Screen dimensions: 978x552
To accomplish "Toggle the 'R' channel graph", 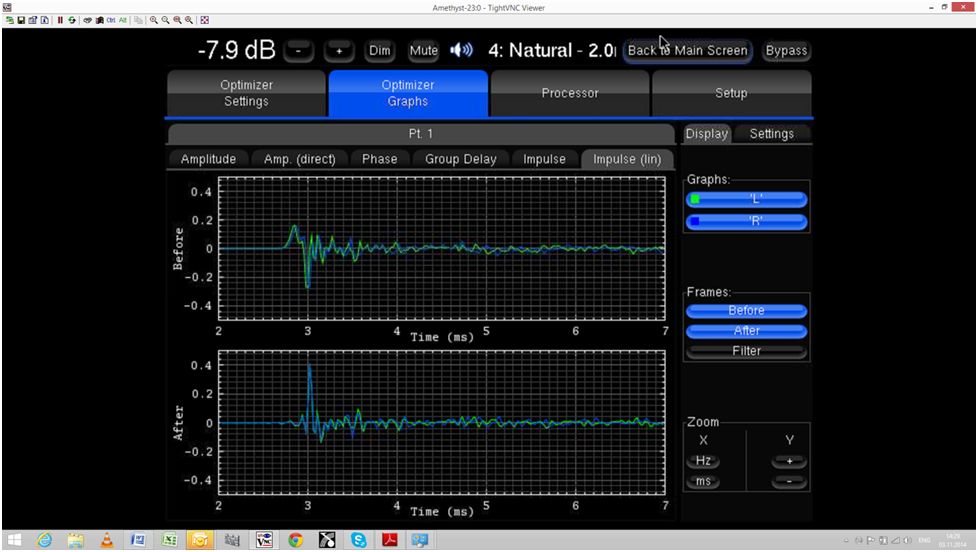I will point(746,221).
